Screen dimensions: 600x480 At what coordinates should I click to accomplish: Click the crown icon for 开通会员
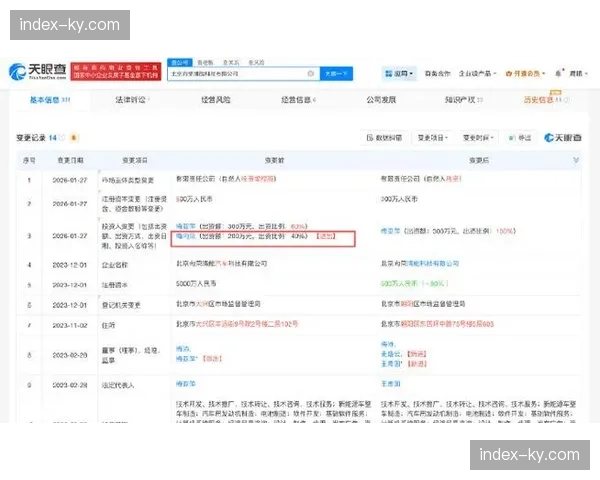click(x=509, y=73)
